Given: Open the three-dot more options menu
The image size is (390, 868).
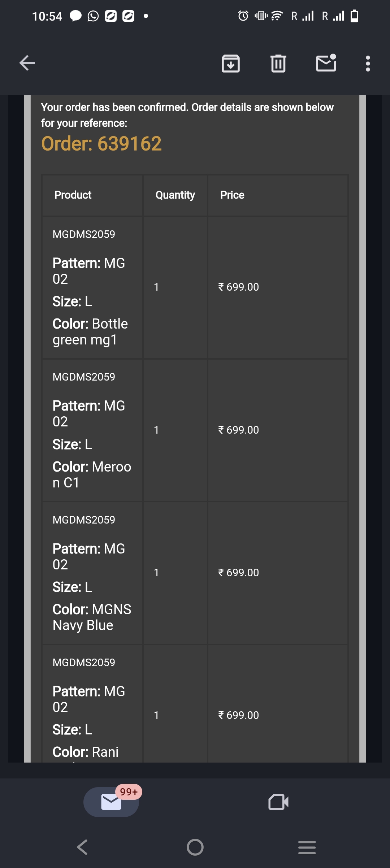Looking at the screenshot, I should point(368,64).
